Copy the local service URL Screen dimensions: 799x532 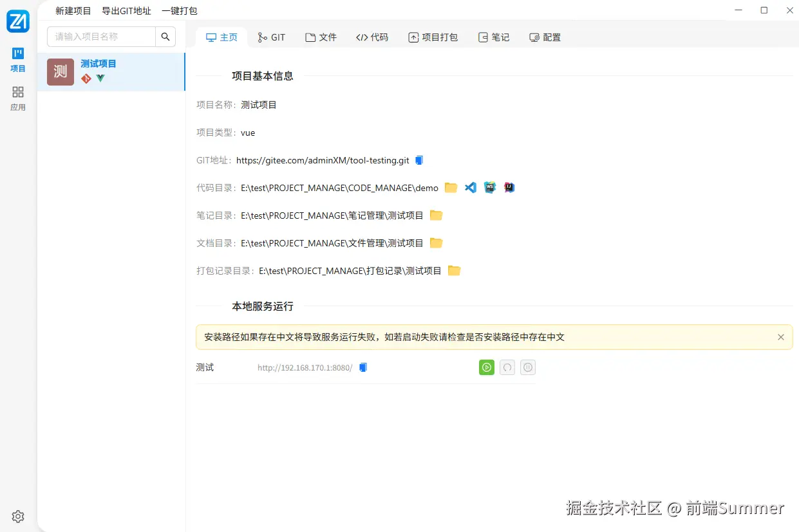(x=362, y=367)
